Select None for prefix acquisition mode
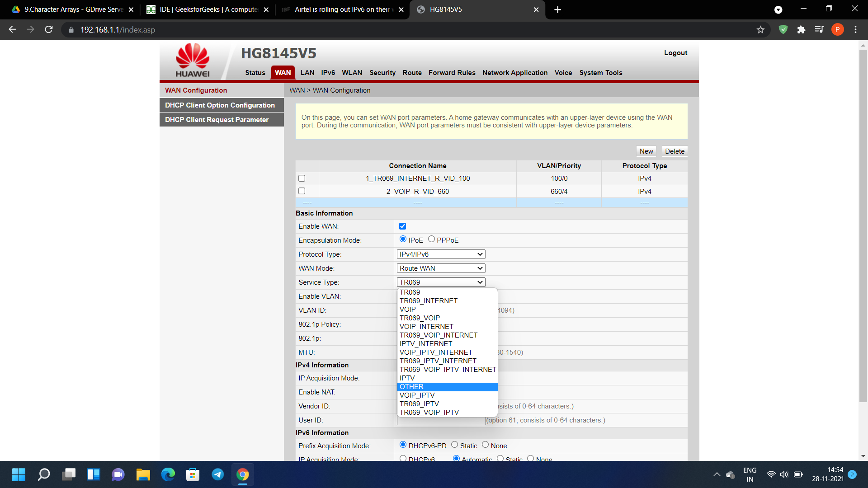Viewport: 868px width, 488px height. (x=485, y=445)
